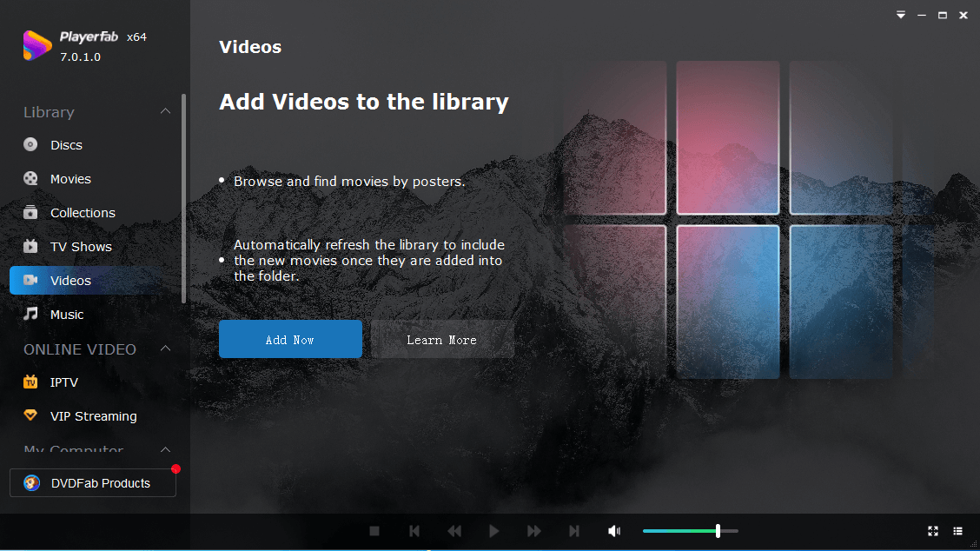980x551 pixels.
Task: Click the previous track button
Action: point(414,531)
